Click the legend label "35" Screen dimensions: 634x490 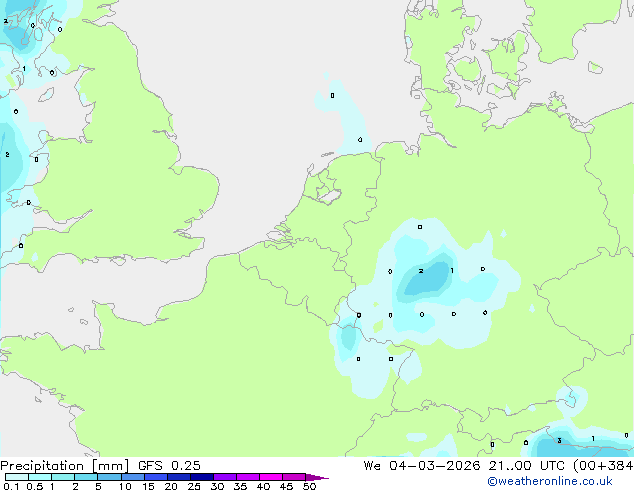point(240,486)
